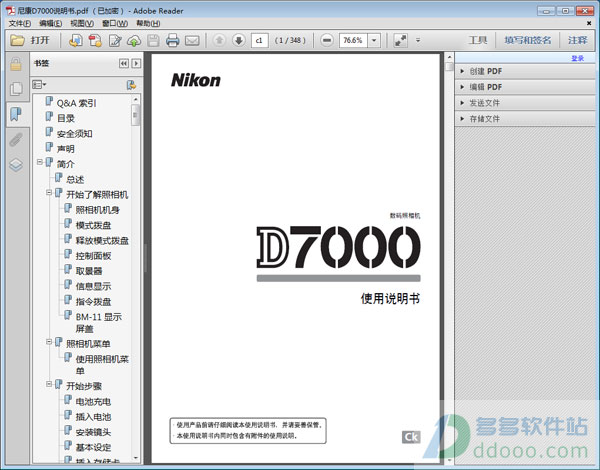Open the 填写和签名 pane tab
This screenshot has width=600, height=470.
pos(528,40)
